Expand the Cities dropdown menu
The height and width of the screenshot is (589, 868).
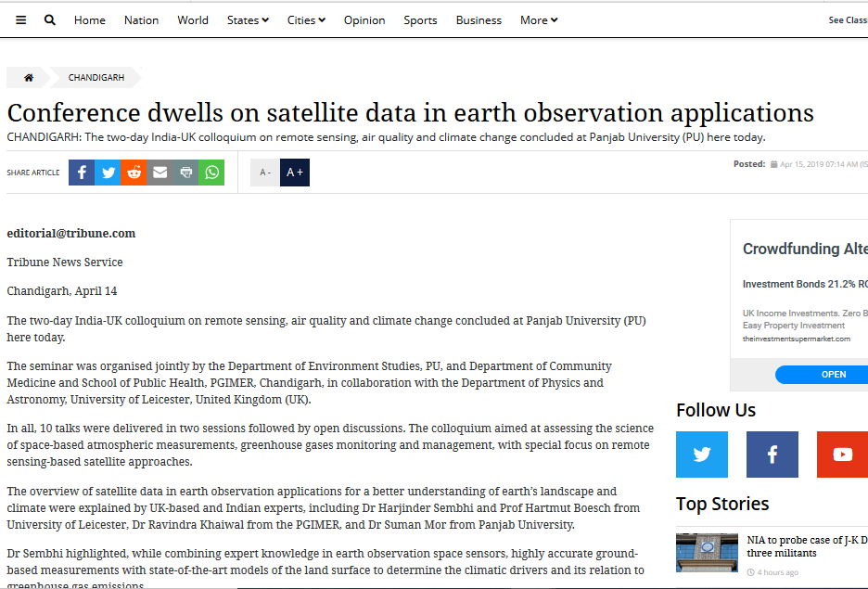[x=306, y=20]
